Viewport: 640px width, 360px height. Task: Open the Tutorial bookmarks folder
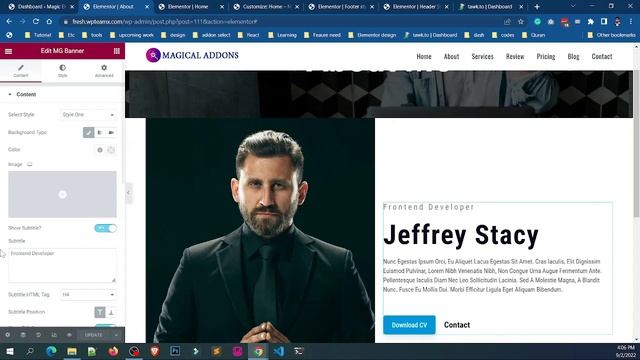[x=38, y=35]
